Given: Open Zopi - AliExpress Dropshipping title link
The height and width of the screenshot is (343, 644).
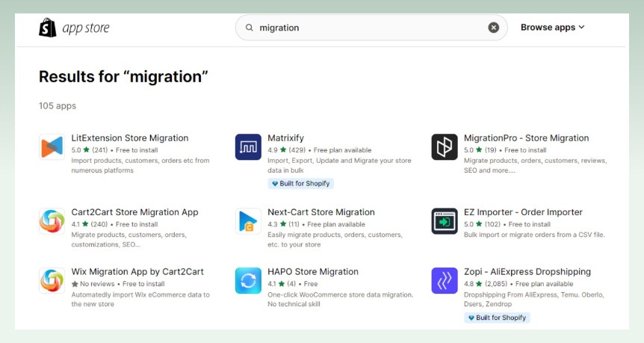Looking at the screenshot, I should (527, 272).
